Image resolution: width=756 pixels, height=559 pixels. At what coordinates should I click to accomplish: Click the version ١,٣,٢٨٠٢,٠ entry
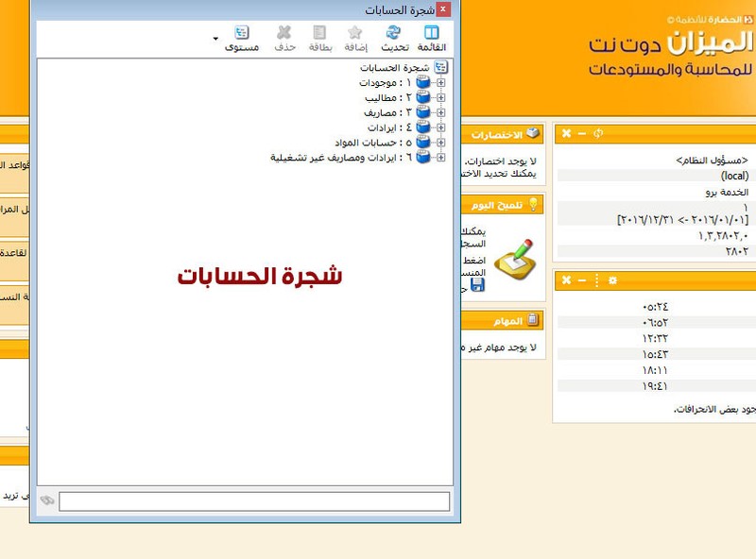723,236
